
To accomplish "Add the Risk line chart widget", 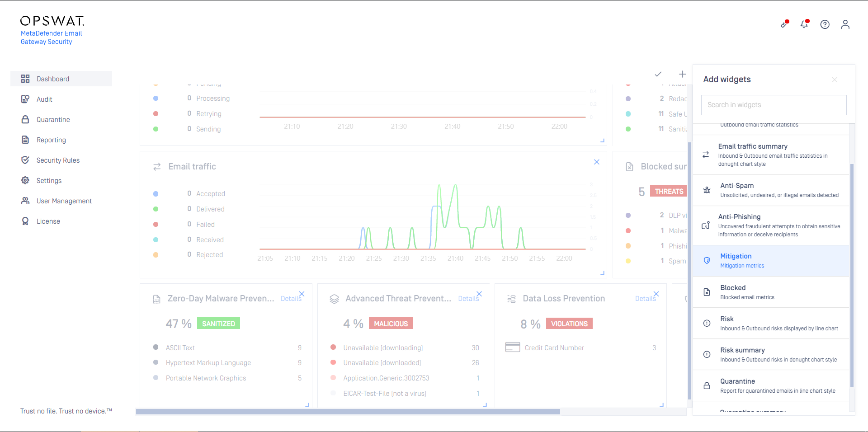I will click(771, 323).
